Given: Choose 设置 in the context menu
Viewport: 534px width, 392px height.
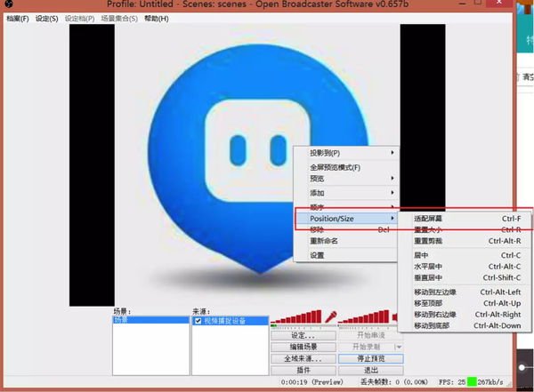Looking at the screenshot, I should (x=346, y=255).
